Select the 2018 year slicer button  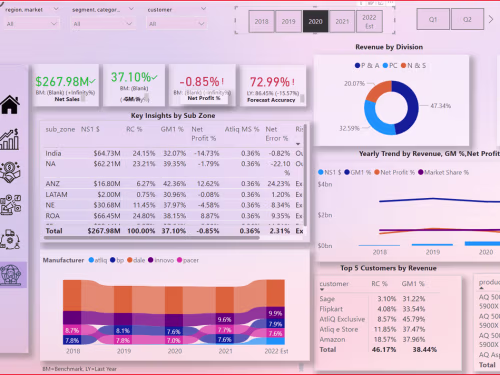click(261, 21)
